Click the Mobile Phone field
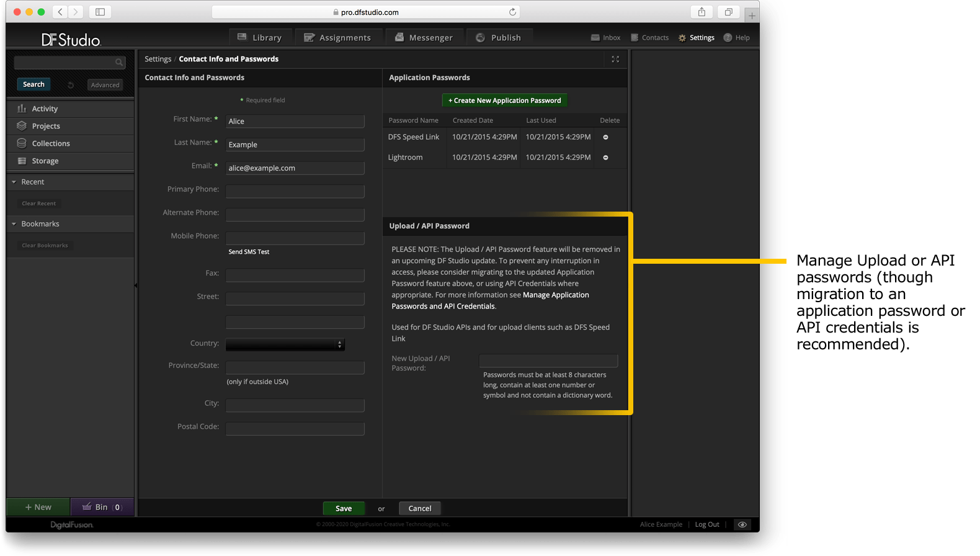The height and width of the screenshot is (556, 980). [x=295, y=238]
